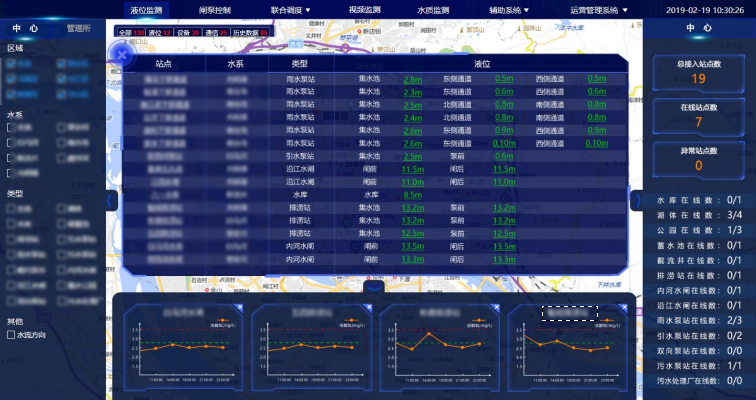Select the 管理所 tab in left panel
The image size is (756, 400).
[79, 29]
